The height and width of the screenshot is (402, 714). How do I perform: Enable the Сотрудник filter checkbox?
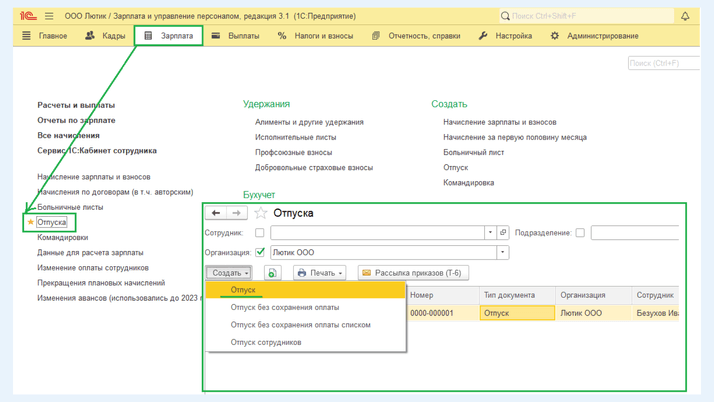pos(260,233)
